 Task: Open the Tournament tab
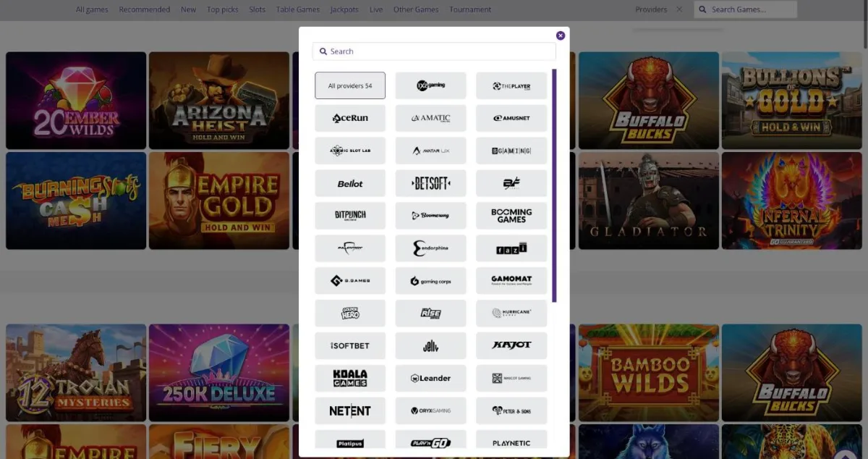[470, 9]
